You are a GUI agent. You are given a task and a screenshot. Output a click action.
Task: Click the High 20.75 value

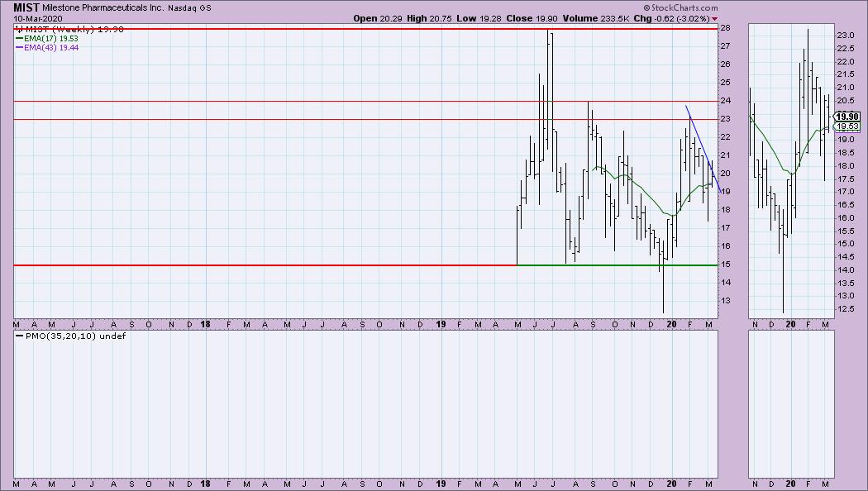[429, 18]
